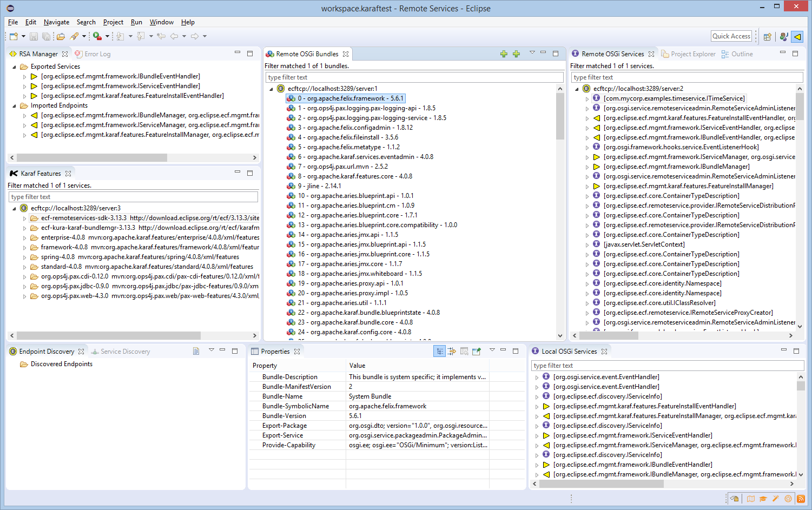The height and width of the screenshot is (510, 812).
Task: Click the Run External Tools icon
Action: coord(97,36)
